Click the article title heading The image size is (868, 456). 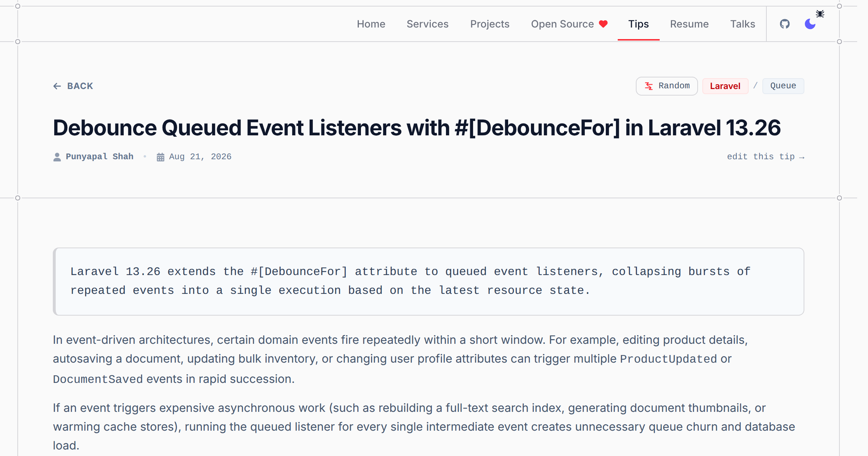pyautogui.click(x=417, y=128)
